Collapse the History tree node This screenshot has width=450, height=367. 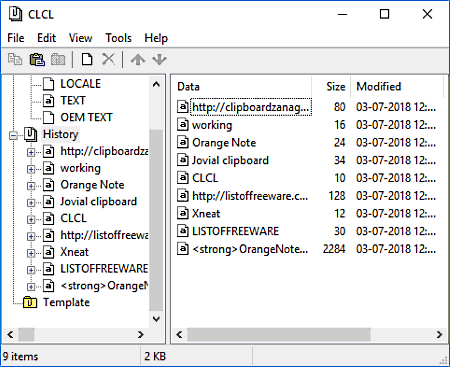(13, 135)
